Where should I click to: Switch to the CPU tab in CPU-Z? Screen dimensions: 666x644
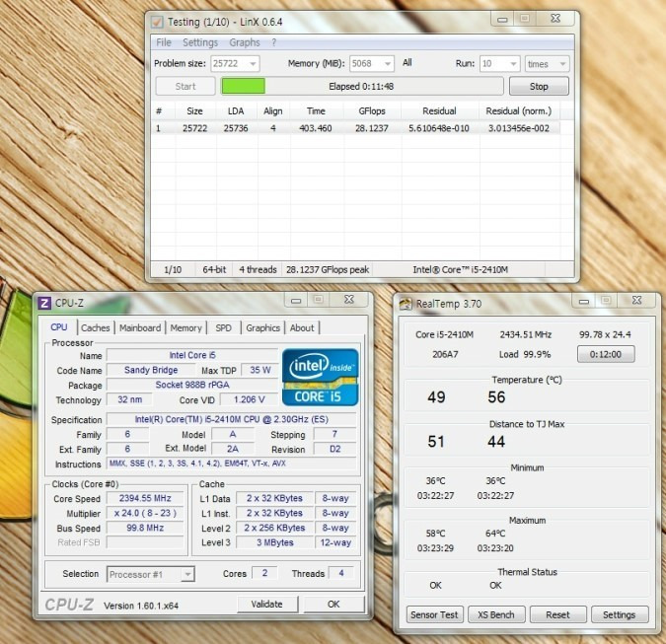coord(59,327)
